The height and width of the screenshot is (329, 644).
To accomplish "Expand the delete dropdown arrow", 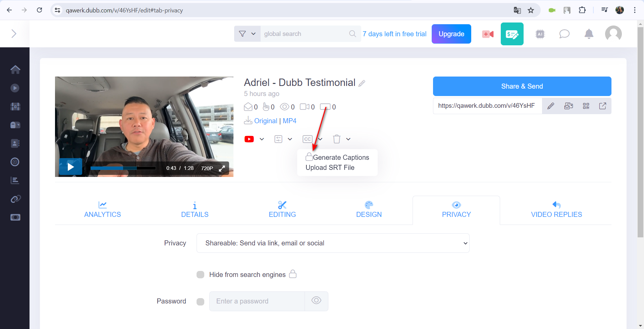I will (x=348, y=139).
